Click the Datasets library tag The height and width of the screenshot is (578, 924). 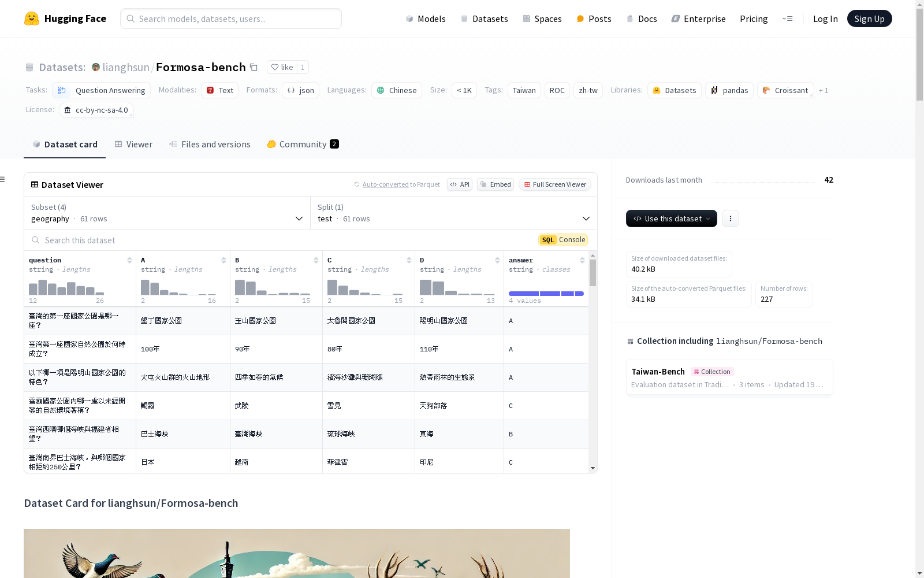tap(675, 90)
